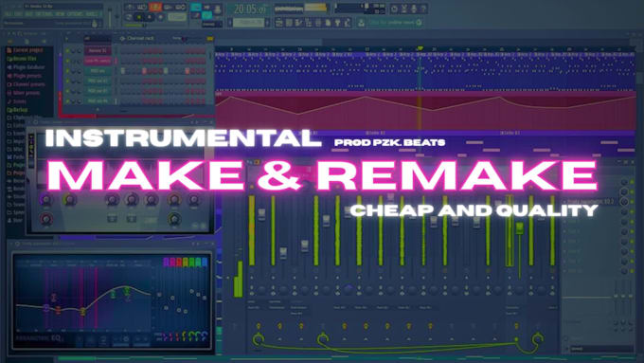
Task: Open the OPTIONS menu
Action: pos(75,14)
